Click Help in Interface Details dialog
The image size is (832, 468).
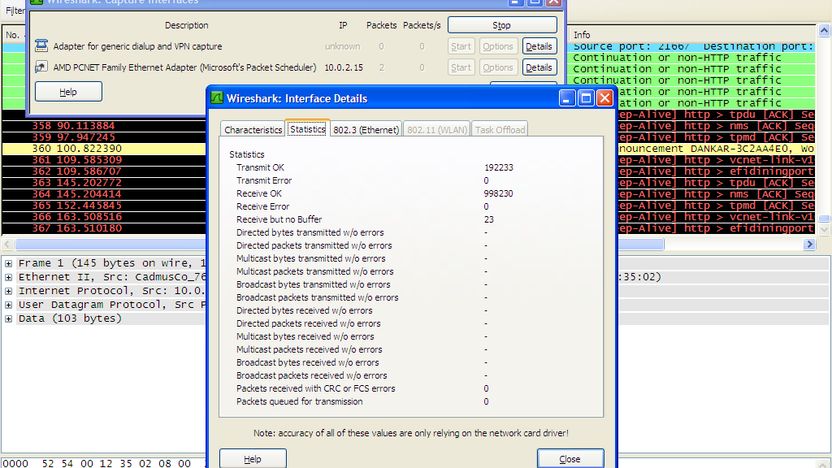[x=253, y=458]
